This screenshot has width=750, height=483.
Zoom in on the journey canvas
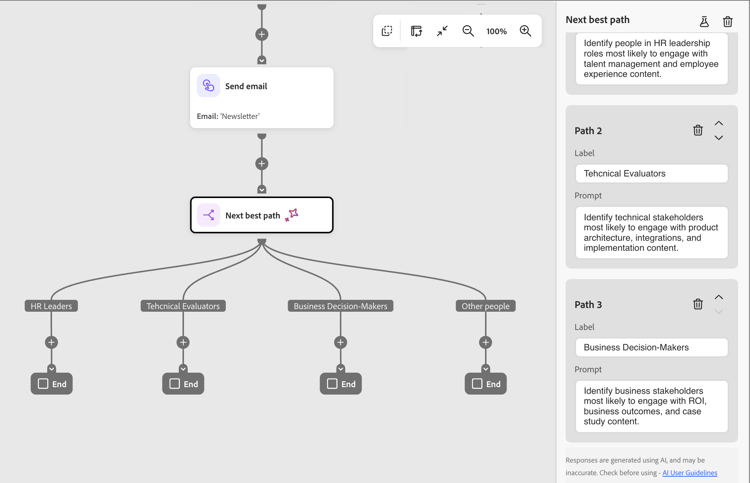click(525, 31)
